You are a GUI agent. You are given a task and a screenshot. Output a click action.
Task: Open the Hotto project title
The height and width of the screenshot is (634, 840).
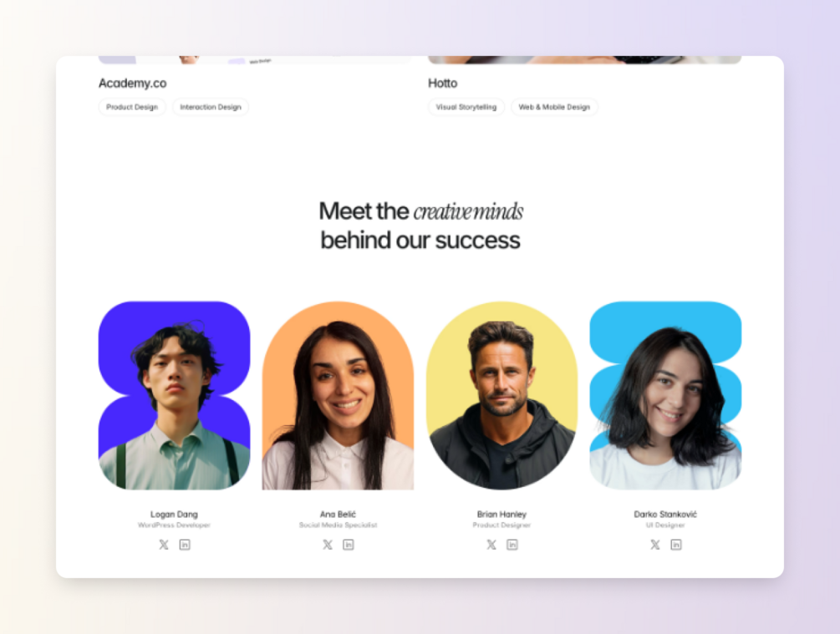442,83
